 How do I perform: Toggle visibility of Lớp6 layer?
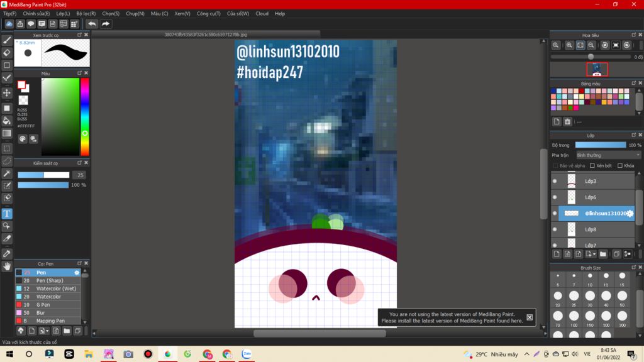point(555,197)
